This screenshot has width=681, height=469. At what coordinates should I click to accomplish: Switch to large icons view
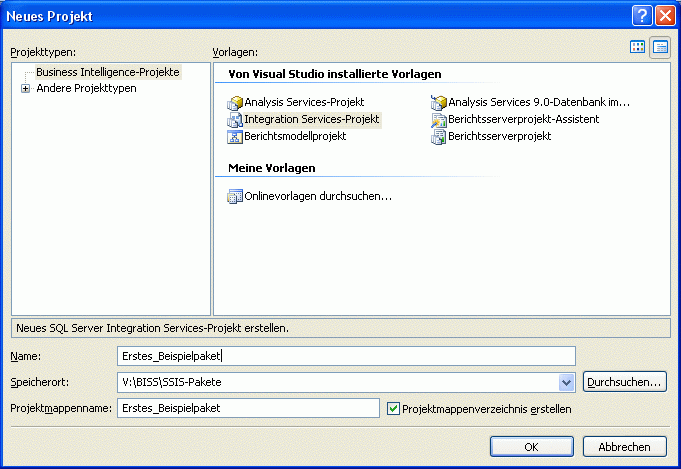click(637, 47)
